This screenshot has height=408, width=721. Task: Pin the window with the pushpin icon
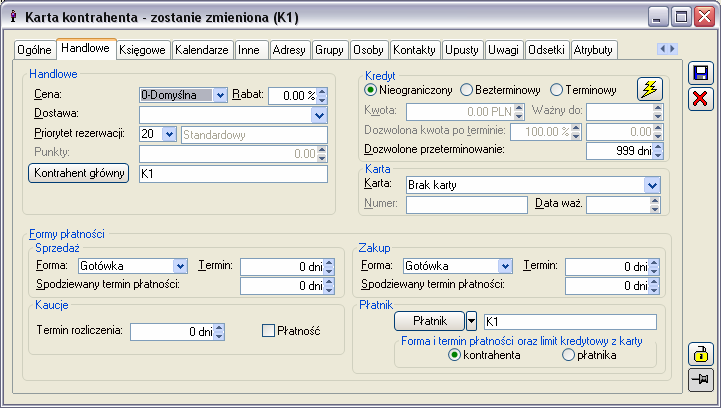pos(700,380)
